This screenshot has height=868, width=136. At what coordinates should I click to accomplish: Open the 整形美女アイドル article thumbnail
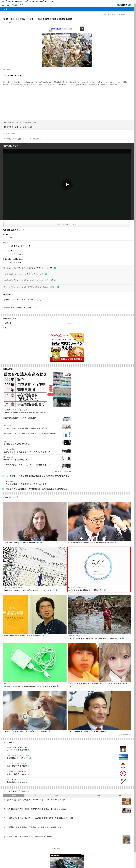(99, 662)
